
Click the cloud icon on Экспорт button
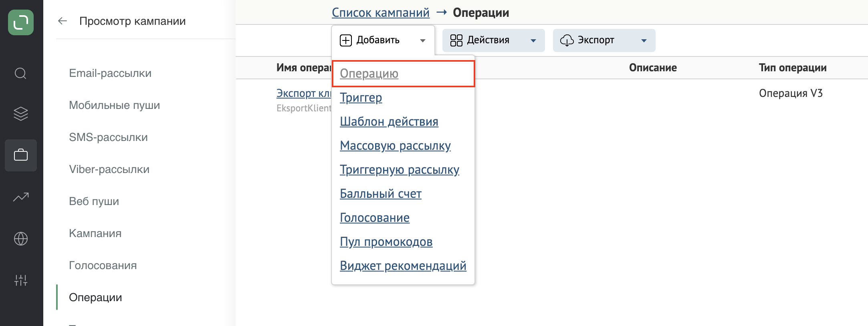(x=567, y=40)
